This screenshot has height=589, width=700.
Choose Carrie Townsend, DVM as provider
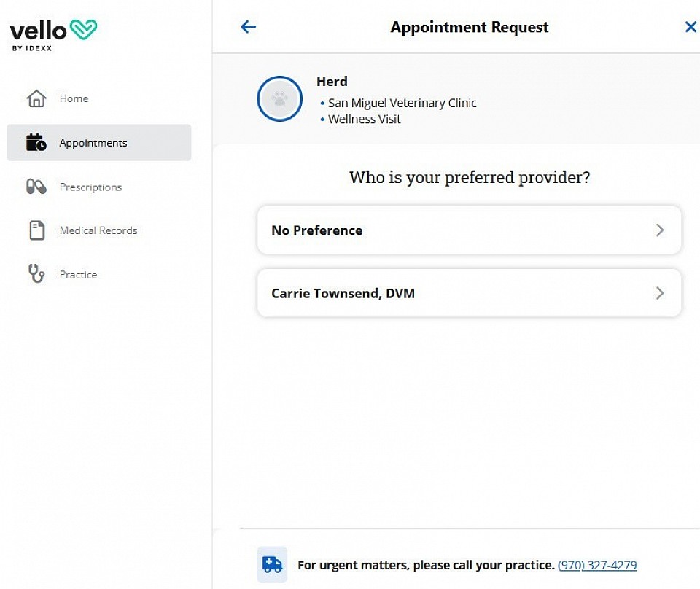469,293
